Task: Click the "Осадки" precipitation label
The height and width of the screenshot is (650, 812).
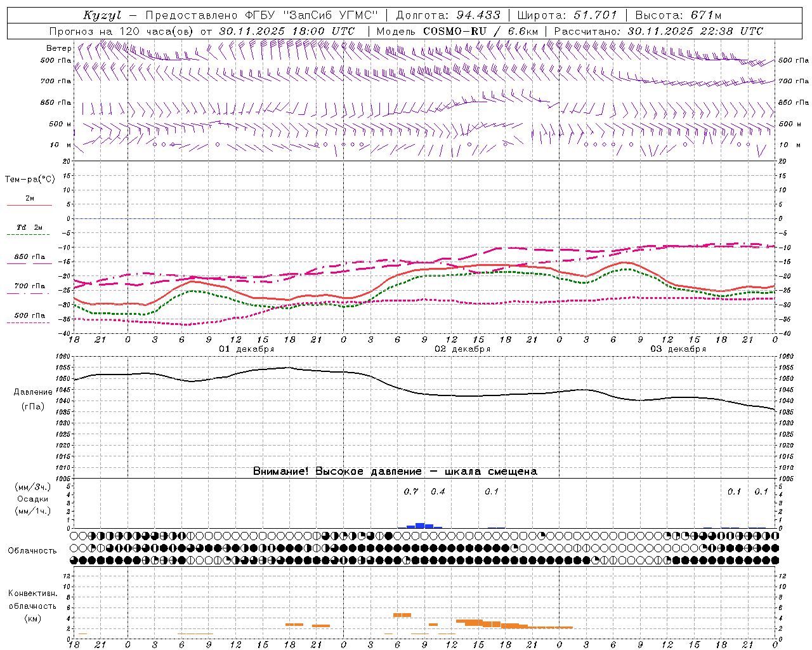Action: [x=33, y=499]
